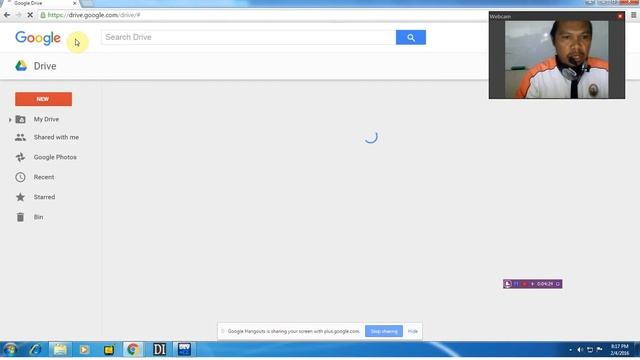This screenshot has width=640, height=360.
Task: Open the Google Photos label in the sidebar
Action: coord(55,157)
